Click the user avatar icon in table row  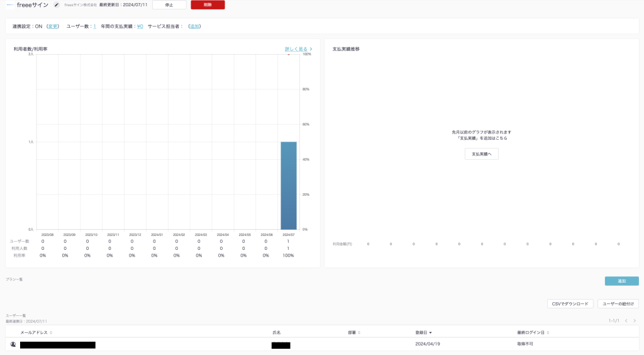pyautogui.click(x=13, y=344)
